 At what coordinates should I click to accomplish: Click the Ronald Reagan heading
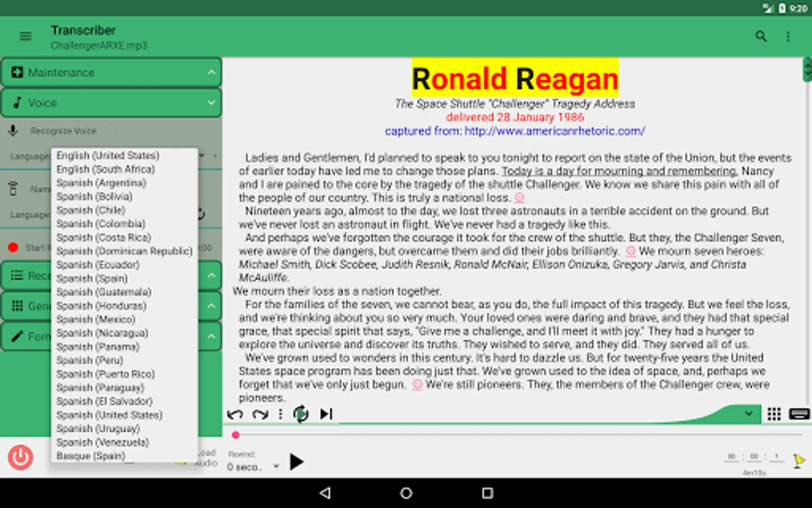tap(515, 78)
